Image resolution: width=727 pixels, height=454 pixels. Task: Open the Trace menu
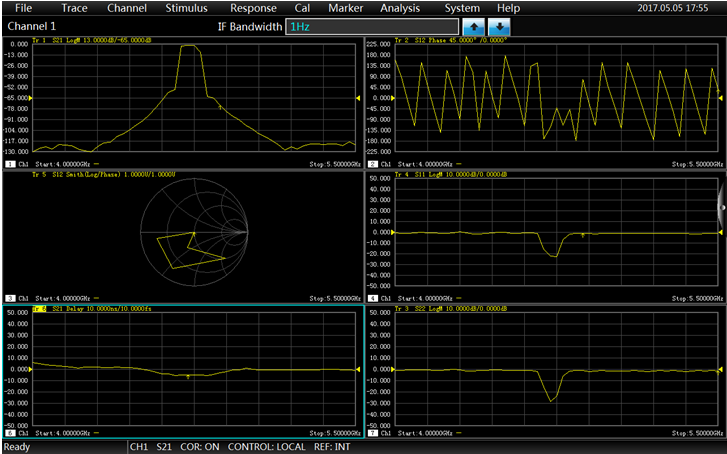point(75,8)
